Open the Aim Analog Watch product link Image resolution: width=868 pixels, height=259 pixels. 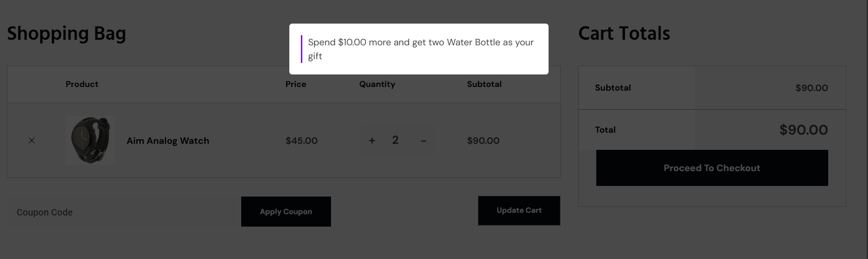[168, 141]
